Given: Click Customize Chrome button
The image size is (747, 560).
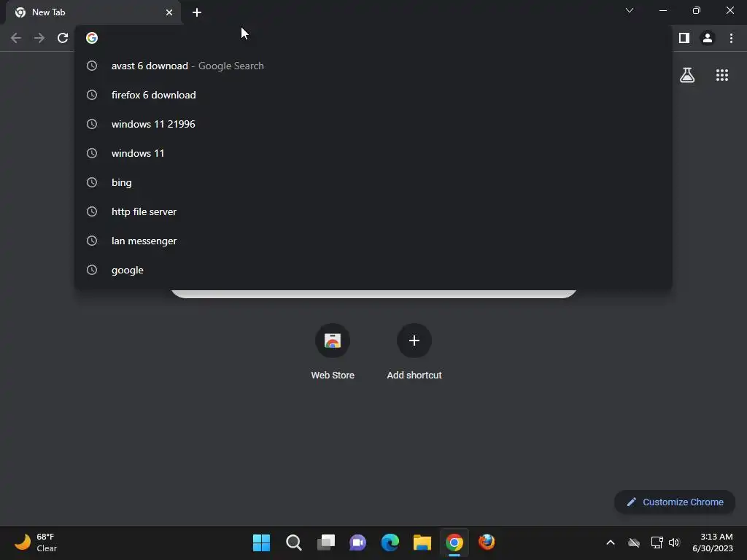Looking at the screenshot, I should (675, 502).
